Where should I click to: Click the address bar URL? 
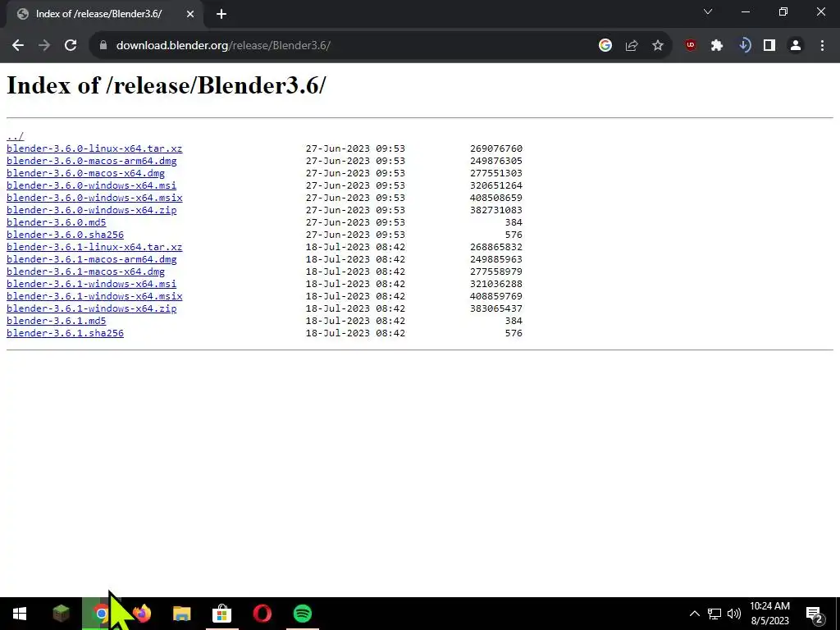(223, 46)
